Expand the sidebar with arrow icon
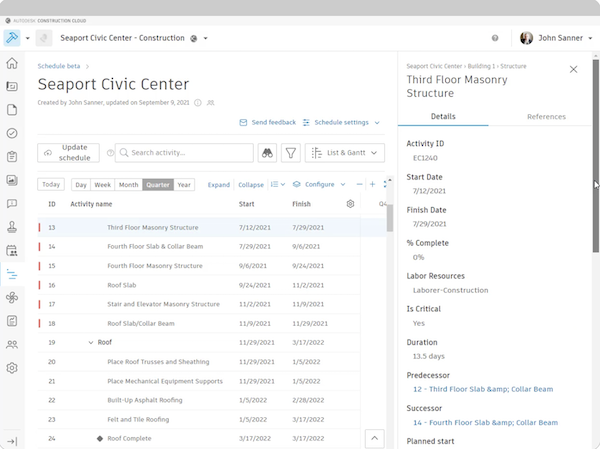 coord(12,441)
